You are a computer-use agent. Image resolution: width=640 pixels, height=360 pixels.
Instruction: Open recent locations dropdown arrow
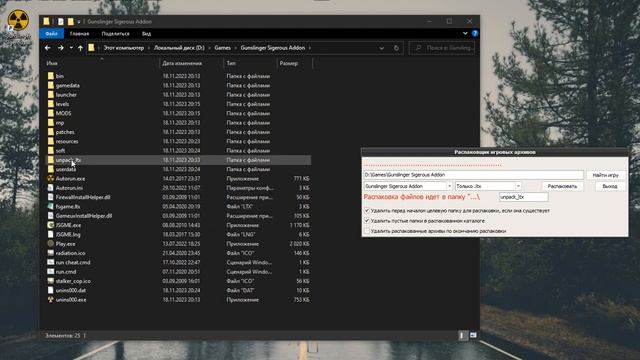coord(71,48)
